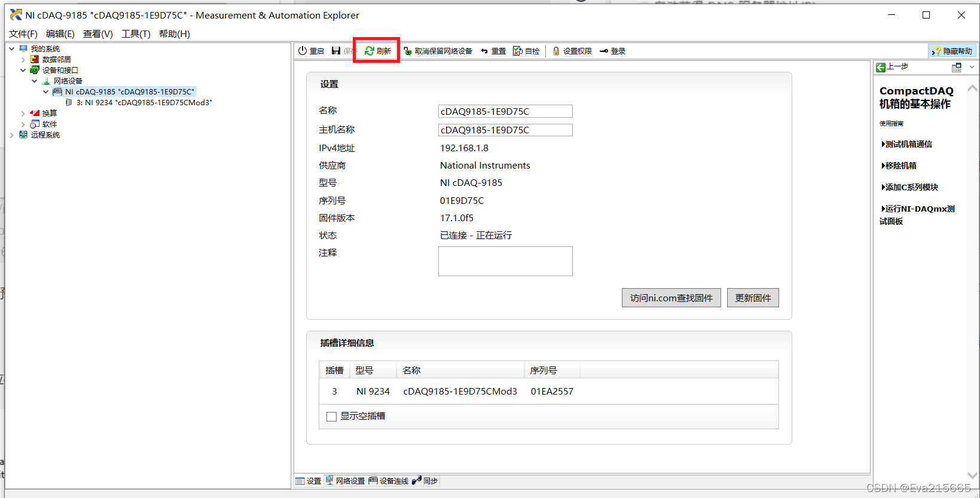Click the help pane scroll-up arrow
This screenshot has height=498, width=980.
coord(972,88)
